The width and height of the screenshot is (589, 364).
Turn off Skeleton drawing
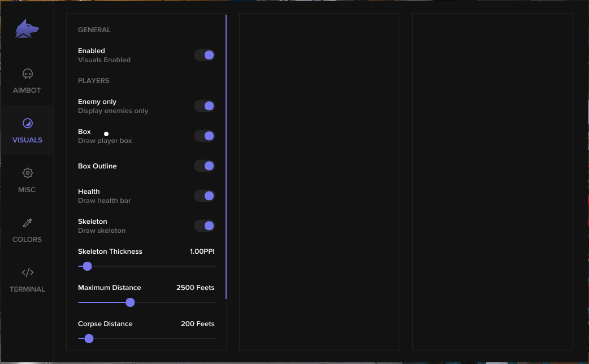[x=204, y=225]
